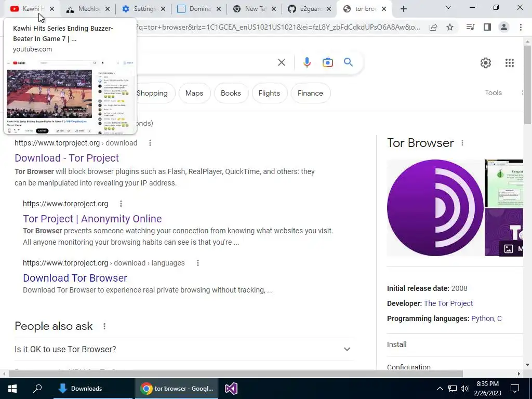Open People also ask options menu

pos(104,326)
